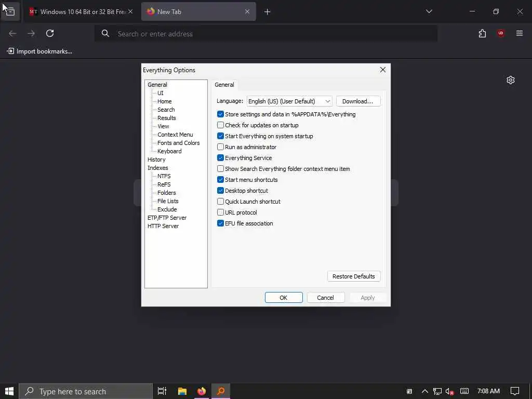Open File Explorer from the taskbar
Screen dimensions: 532x399
[x=182, y=391]
